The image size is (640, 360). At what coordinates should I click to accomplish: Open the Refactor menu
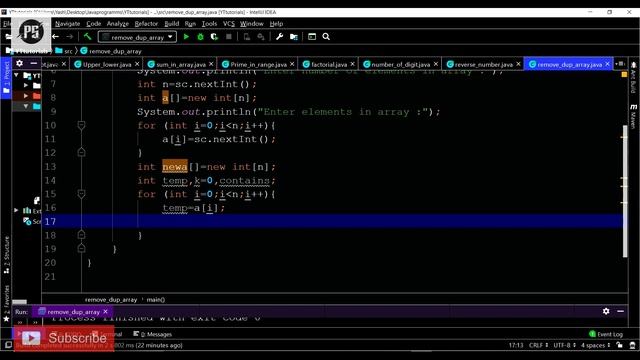(x=146, y=24)
